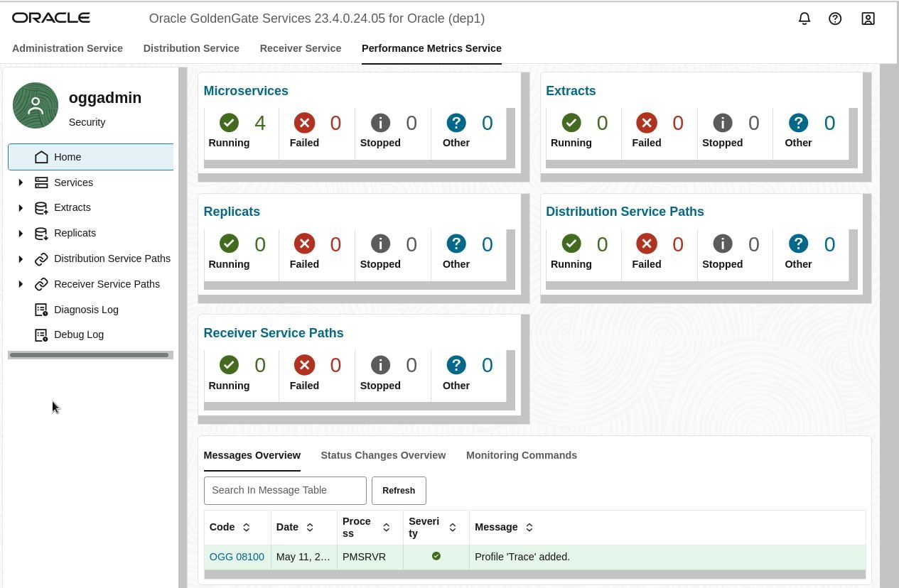Click the Home house icon
This screenshot has width=899, height=588.
41,157
